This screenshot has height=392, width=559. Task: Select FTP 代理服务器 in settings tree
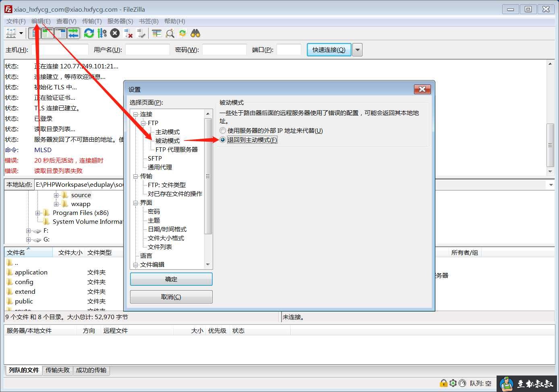177,149
